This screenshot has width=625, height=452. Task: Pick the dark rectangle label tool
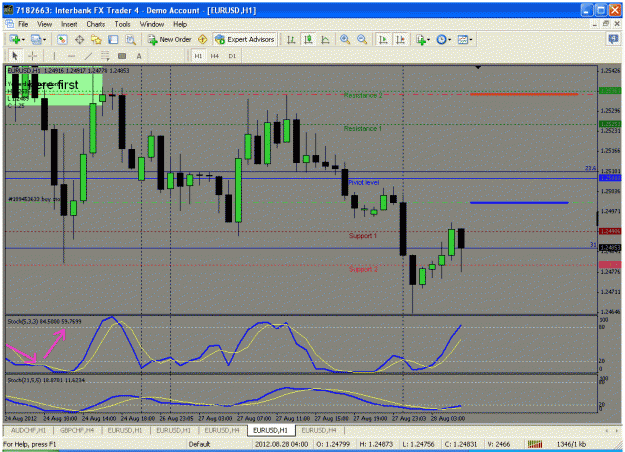point(122,56)
